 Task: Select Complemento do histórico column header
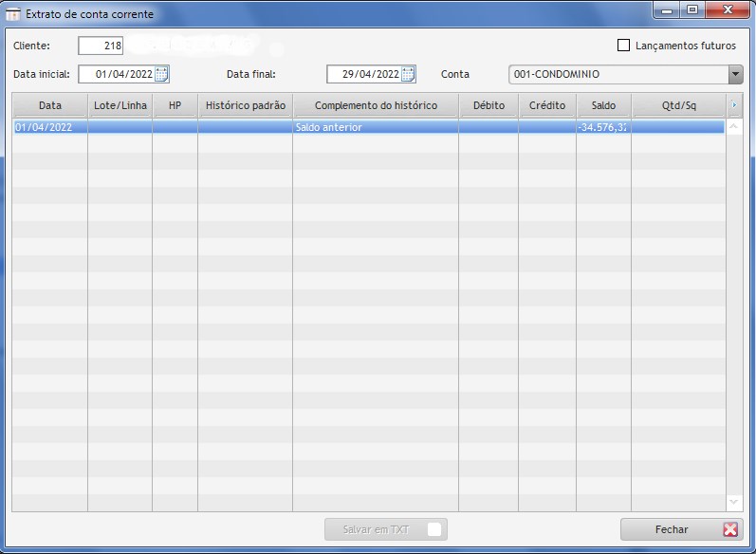click(376, 105)
